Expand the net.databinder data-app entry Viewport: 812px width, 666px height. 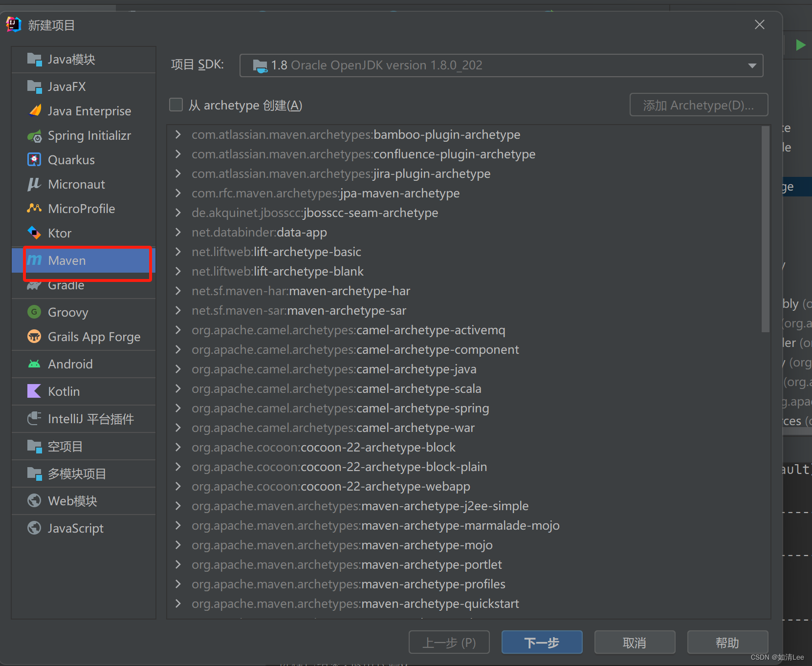178,232
